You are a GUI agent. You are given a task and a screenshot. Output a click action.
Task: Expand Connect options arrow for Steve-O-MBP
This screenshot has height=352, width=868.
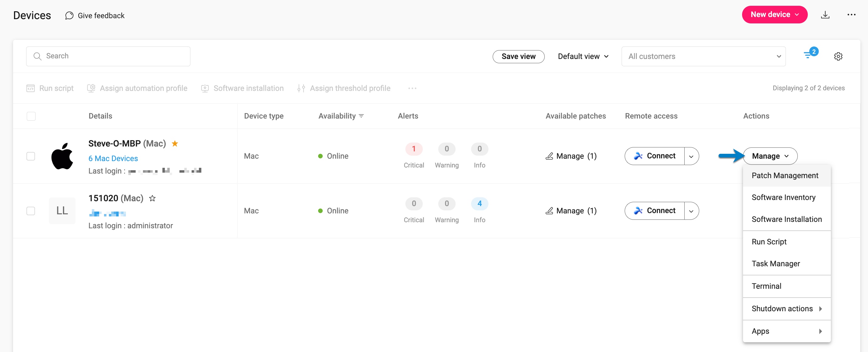point(691,156)
